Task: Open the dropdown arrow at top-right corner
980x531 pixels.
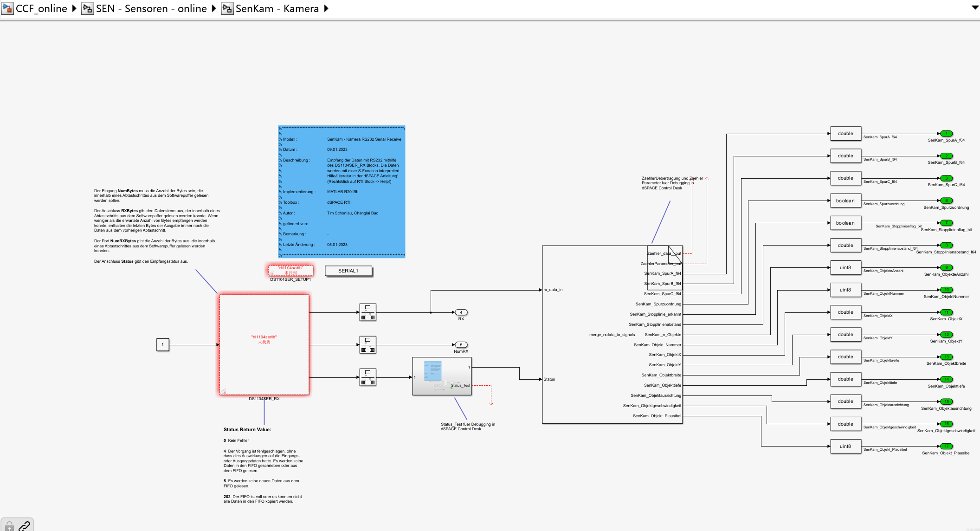Action: tap(975, 7)
